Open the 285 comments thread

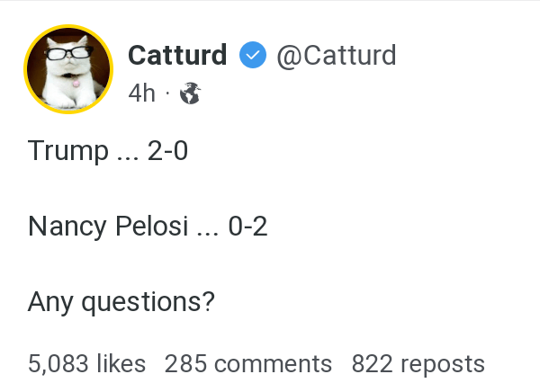coord(247,363)
